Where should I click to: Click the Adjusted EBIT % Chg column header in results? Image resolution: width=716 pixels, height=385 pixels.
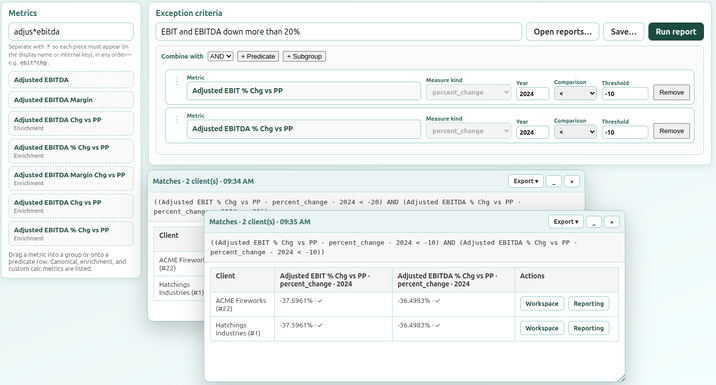coord(333,280)
